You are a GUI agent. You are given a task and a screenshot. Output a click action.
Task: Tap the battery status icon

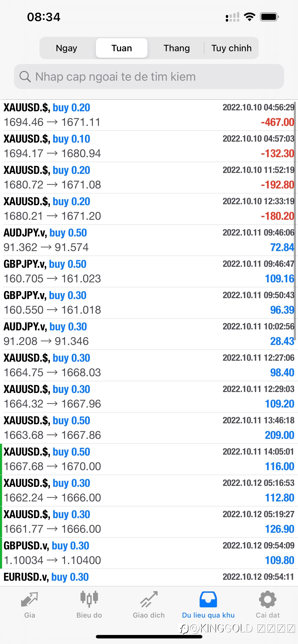(x=269, y=17)
